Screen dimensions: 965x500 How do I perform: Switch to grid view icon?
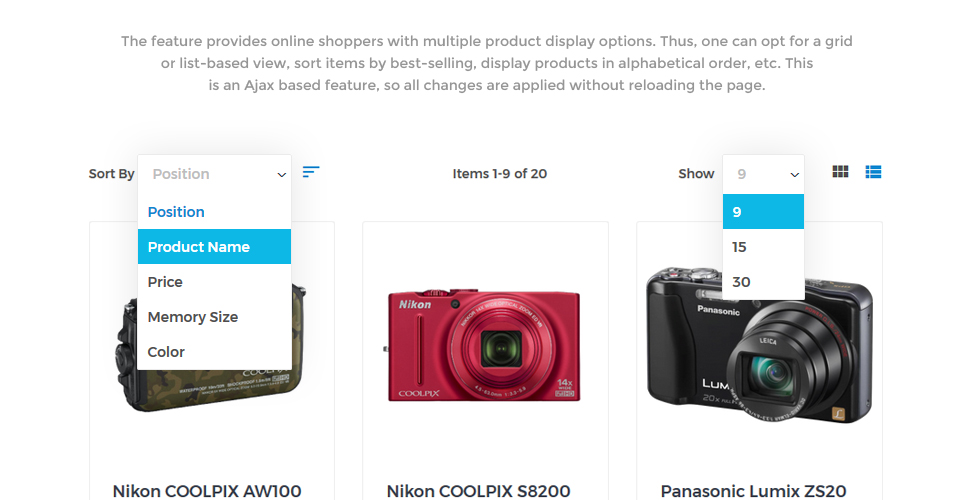(840, 172)
